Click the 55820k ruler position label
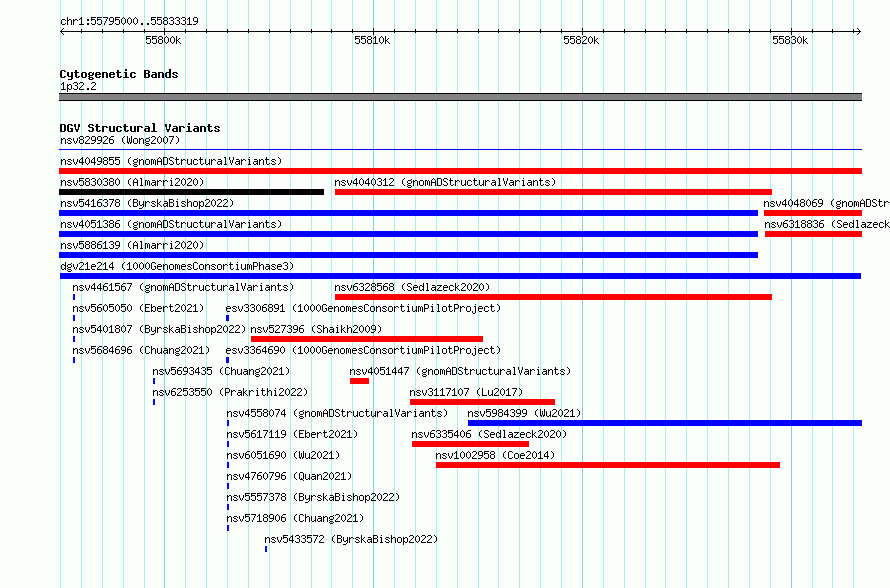Image resolution: width=890 pixels, height=588 pixels. click(581, 40)
